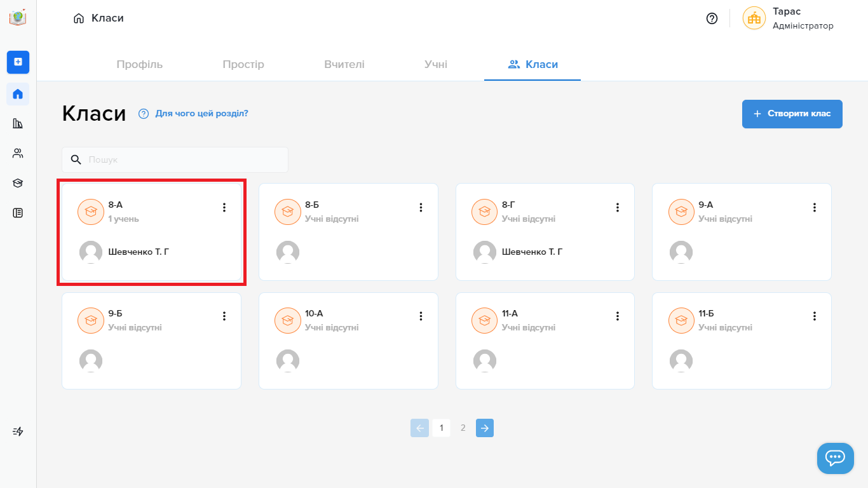
Task: Open the three-dot menu for 9-Б
Action: pos(224,316)
